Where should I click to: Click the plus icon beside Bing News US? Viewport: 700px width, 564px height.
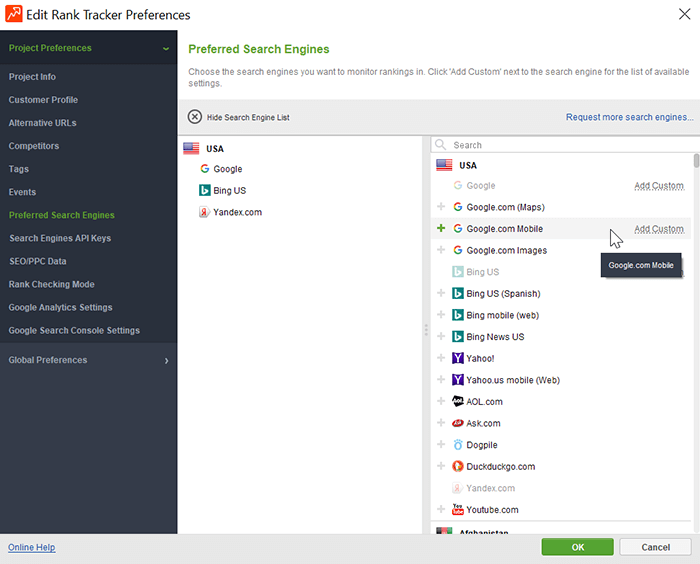coord(441,336)
